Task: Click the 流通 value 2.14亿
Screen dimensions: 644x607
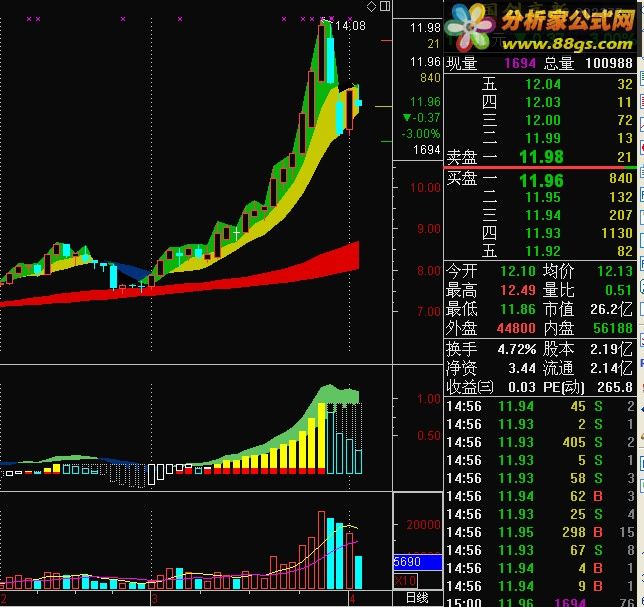Action: (612, 368)
